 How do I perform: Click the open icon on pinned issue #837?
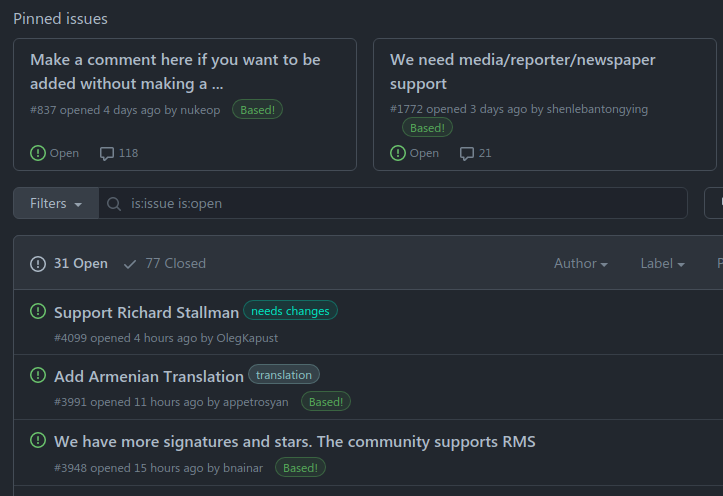pyautogui.click(x=38, y=153)
